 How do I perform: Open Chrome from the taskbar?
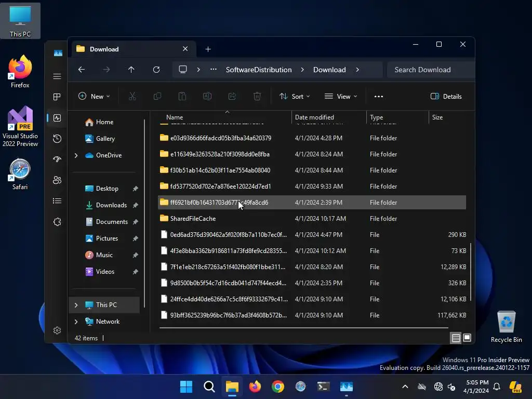coord(278,387)
